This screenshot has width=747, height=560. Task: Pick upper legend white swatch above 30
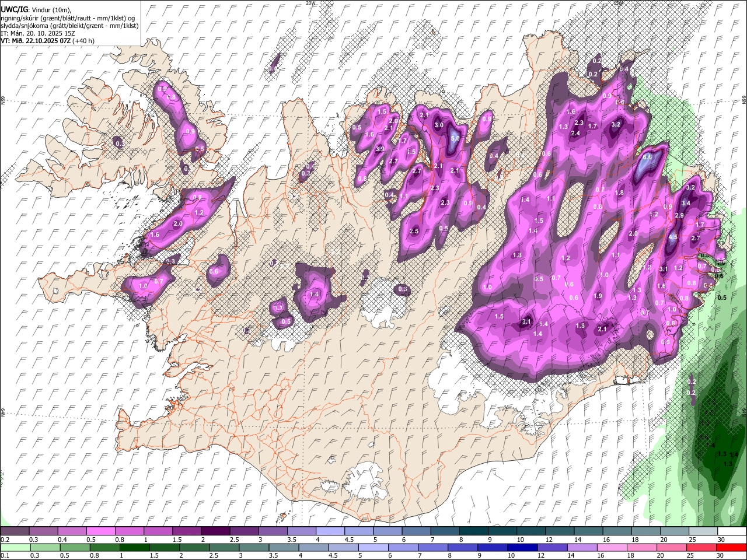(x=731, y=531)
